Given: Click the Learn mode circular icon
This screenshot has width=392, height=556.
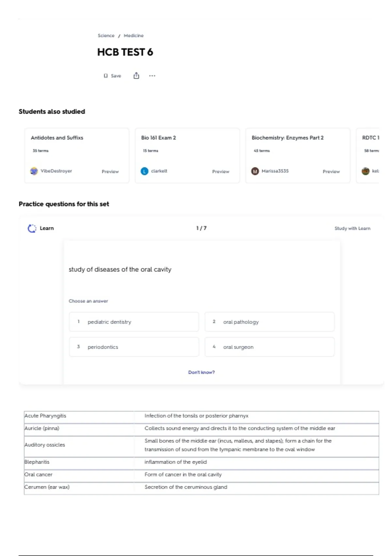Looking at the screenshot, I should [x=32, y=228].
